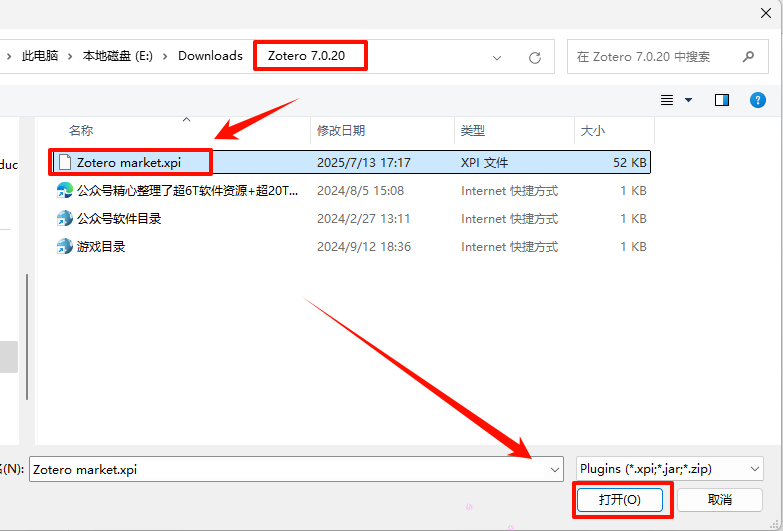Expand breadcrumb chevron after 本地磁盘 (E:)
This screenshot has height=531, width=783.
point(165,56)
